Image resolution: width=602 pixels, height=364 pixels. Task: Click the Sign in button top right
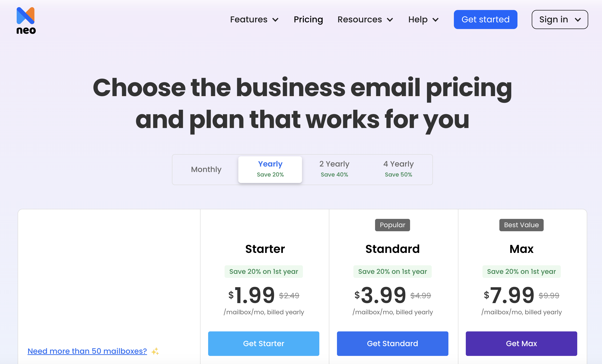(559, 19)
